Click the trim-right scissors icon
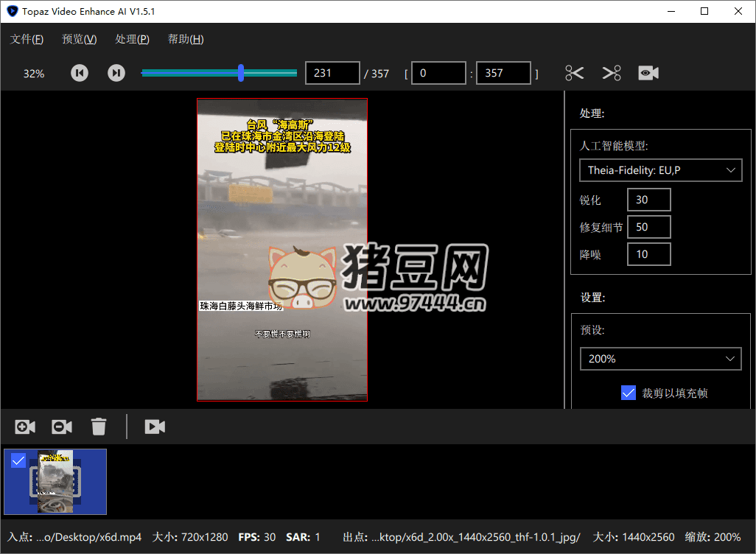Image resolution: width=756 pixels, height=554 pixels. pyautogui.click(x=611, y=73)
